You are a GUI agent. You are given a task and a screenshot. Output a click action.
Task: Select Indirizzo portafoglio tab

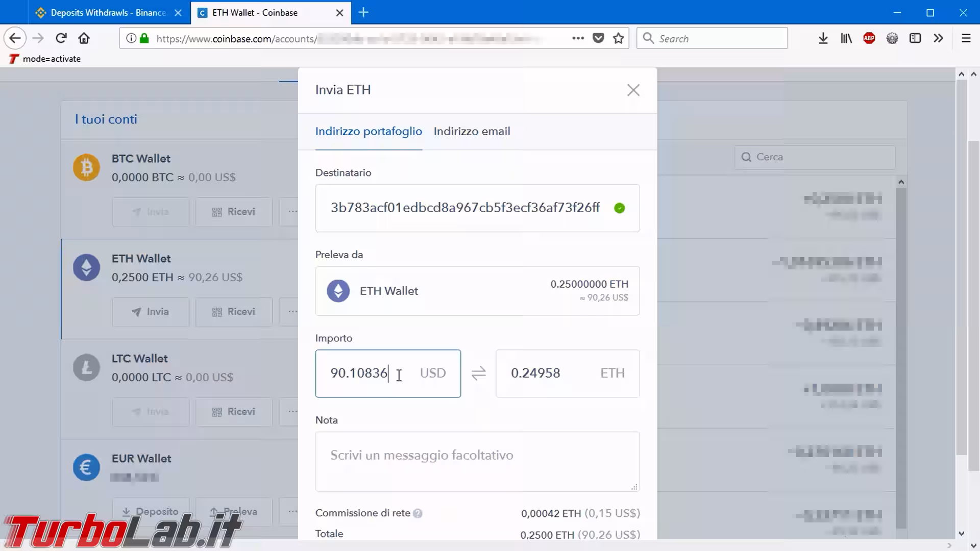[x=369, y=132]
